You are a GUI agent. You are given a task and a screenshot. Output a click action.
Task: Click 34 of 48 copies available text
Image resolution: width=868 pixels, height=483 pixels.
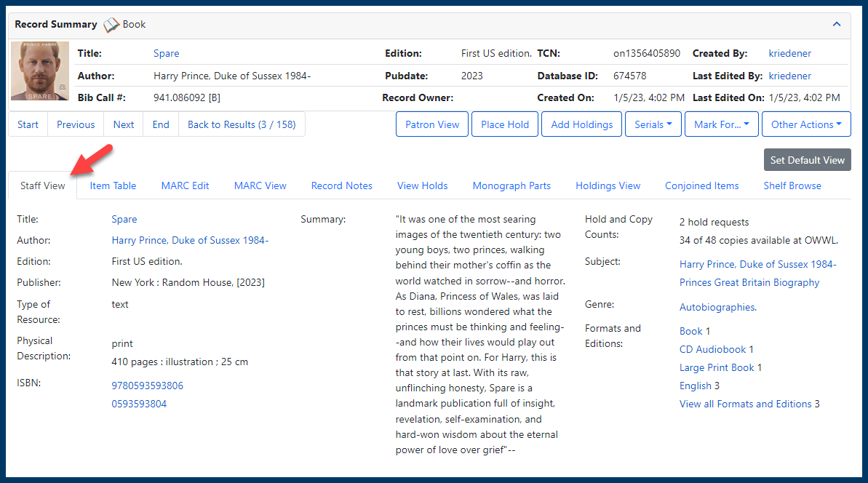758,240
